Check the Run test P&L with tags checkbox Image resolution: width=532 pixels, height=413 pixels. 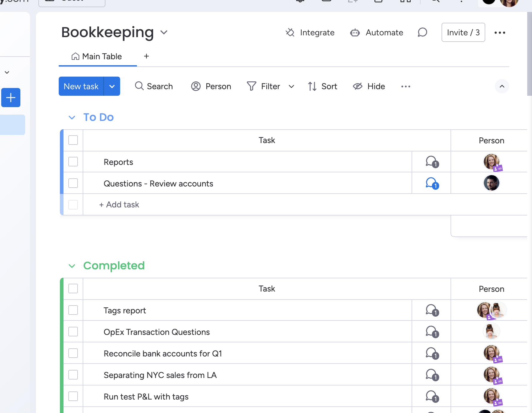(x=73, y=396)
